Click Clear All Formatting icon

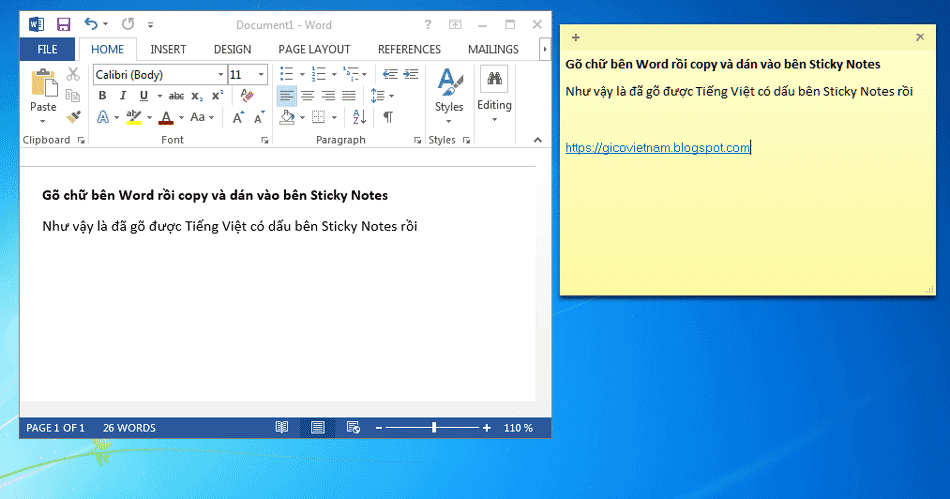coord(247,95)
